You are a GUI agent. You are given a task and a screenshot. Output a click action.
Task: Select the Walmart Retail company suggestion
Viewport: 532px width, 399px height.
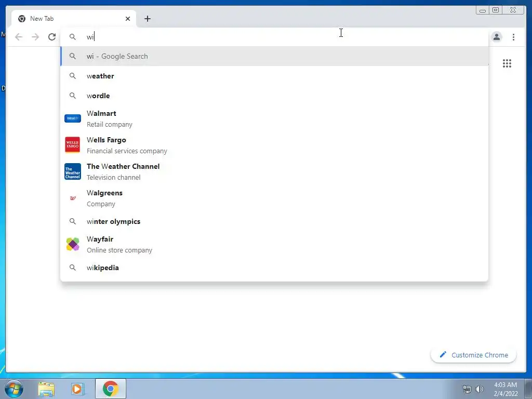click(274, 119)
